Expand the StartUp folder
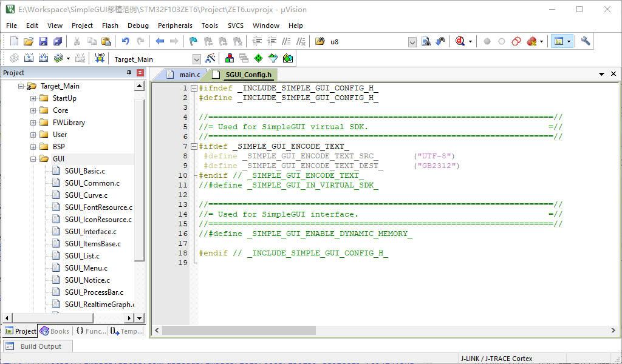The height and width of the screenshot is (364, 622). (x=33, y=98)
